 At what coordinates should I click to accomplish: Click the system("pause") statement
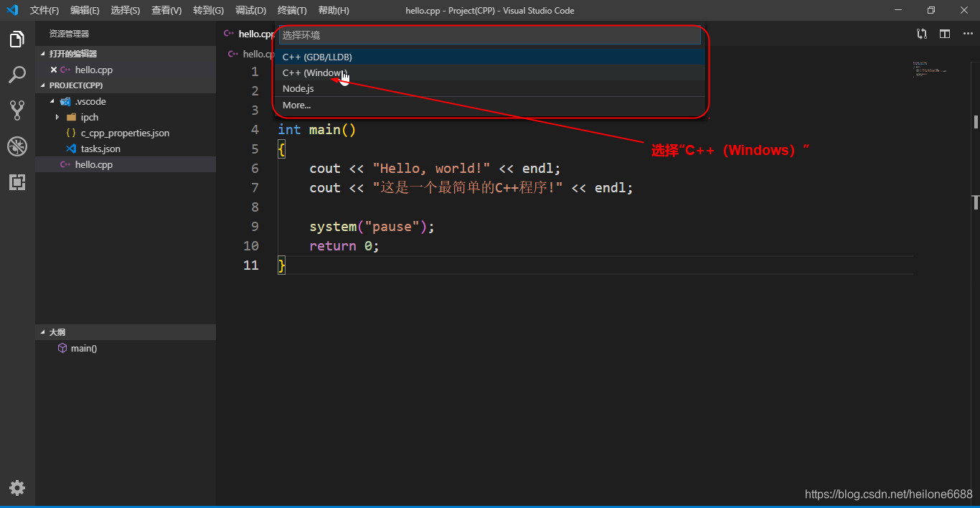pos(372,227)
